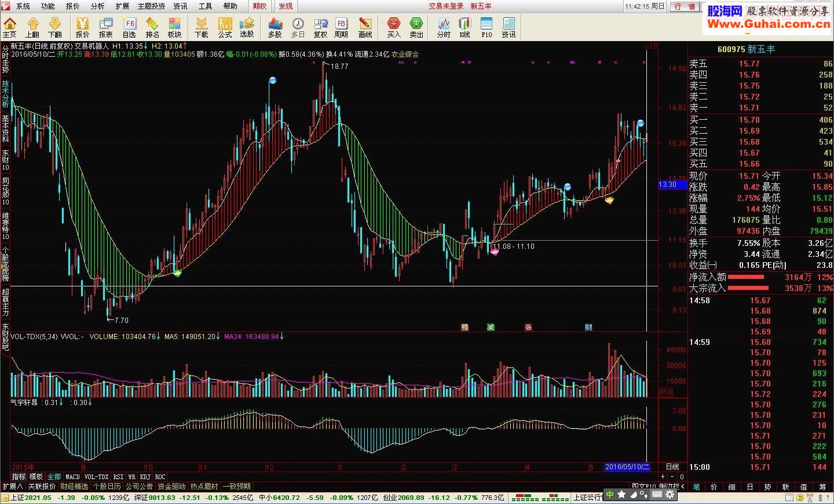
Task: Expand the 扩展∧ panel at bottom
Action: (12, 487)
